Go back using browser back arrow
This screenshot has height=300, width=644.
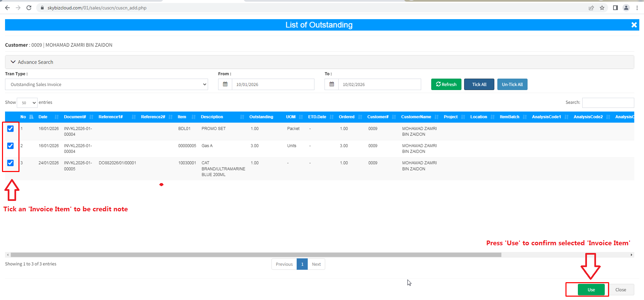7,8
